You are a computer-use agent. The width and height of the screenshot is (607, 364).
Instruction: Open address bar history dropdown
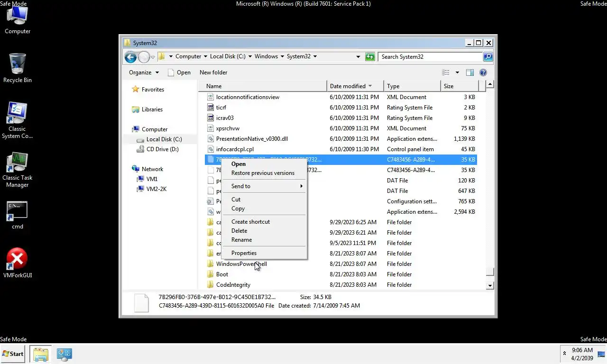(x=358, y=57)
